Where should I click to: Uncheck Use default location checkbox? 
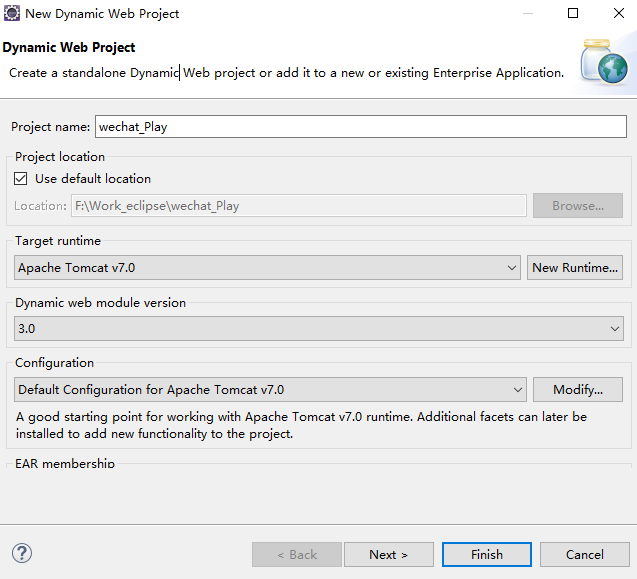point(21,179)
